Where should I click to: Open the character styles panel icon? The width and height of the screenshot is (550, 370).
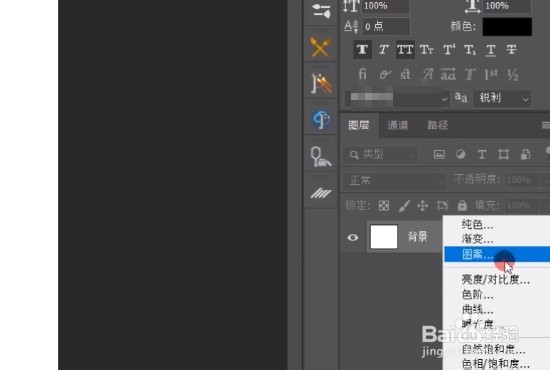(x=321, y=83)
